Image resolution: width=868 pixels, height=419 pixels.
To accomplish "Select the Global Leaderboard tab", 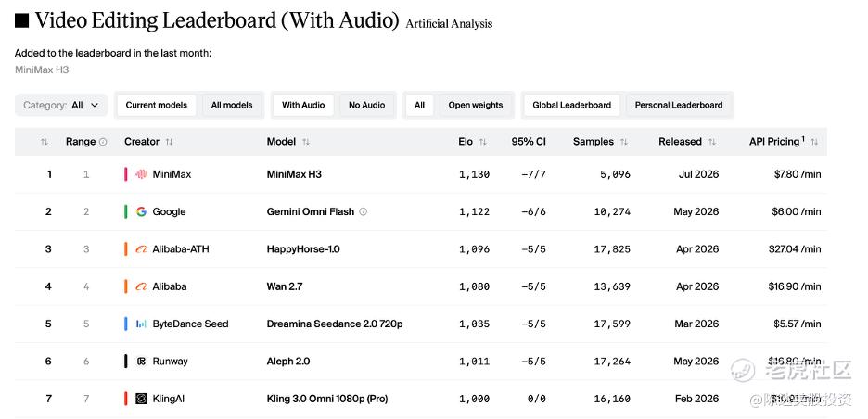I will (572, 105).
